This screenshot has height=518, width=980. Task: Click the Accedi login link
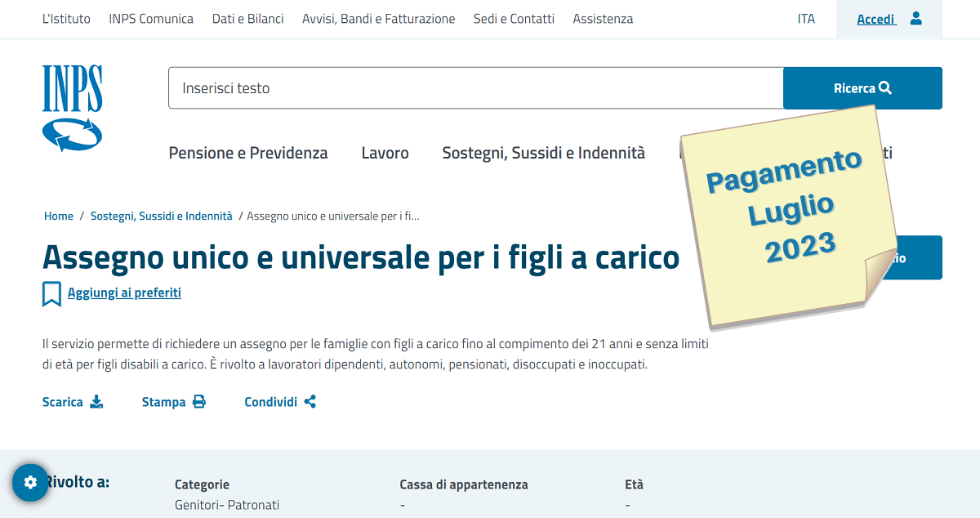point(875,19)
